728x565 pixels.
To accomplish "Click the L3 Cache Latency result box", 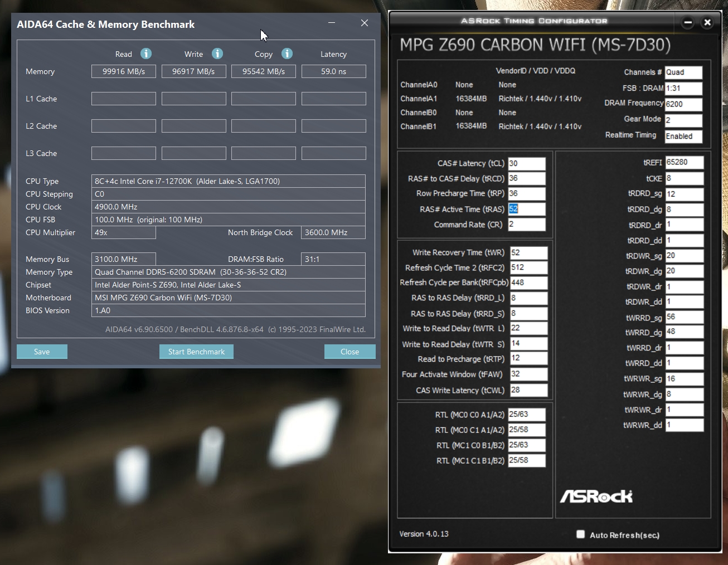I will coord(333,153).
